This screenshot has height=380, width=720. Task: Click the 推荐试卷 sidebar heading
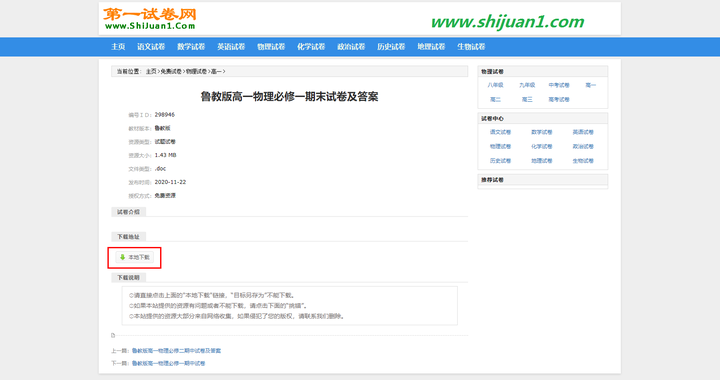coord(492,180)
